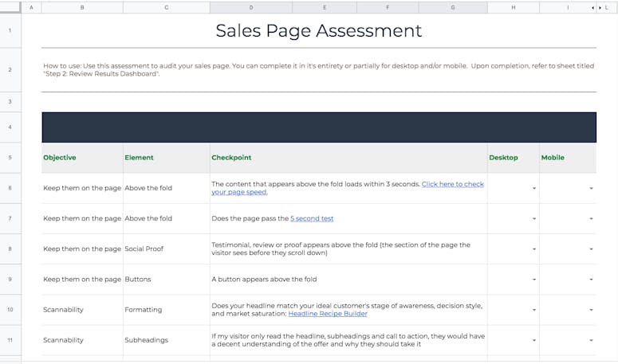Viewport: 618px width, 364px height.
Task: Open Desktop dropdown for page speed row
Action: tap(534, 188)
